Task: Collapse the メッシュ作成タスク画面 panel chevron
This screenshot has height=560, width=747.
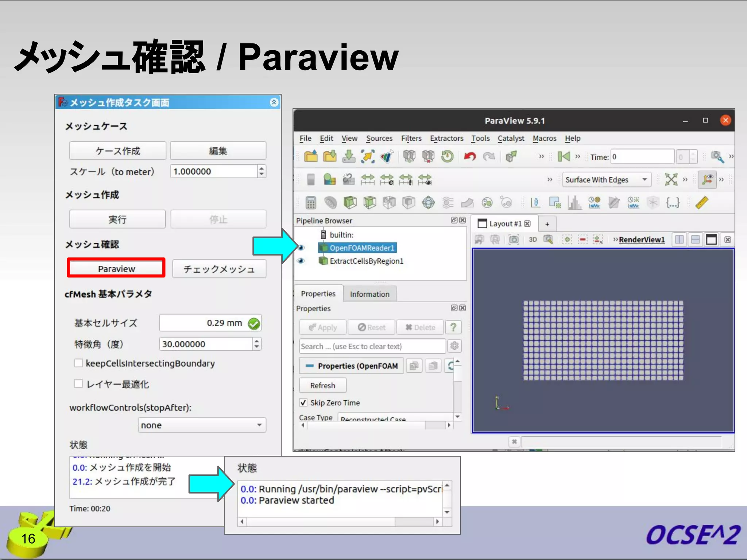Action: tap(274, 102)
